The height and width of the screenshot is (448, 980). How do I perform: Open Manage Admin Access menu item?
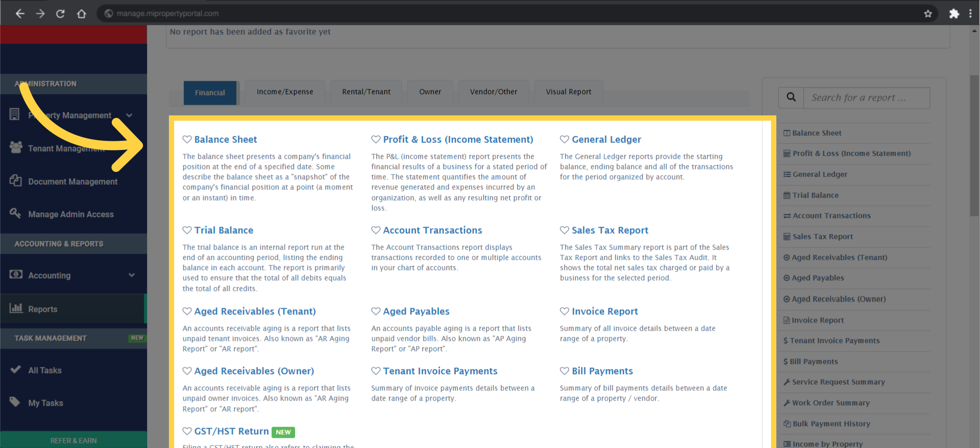(71, 214)
